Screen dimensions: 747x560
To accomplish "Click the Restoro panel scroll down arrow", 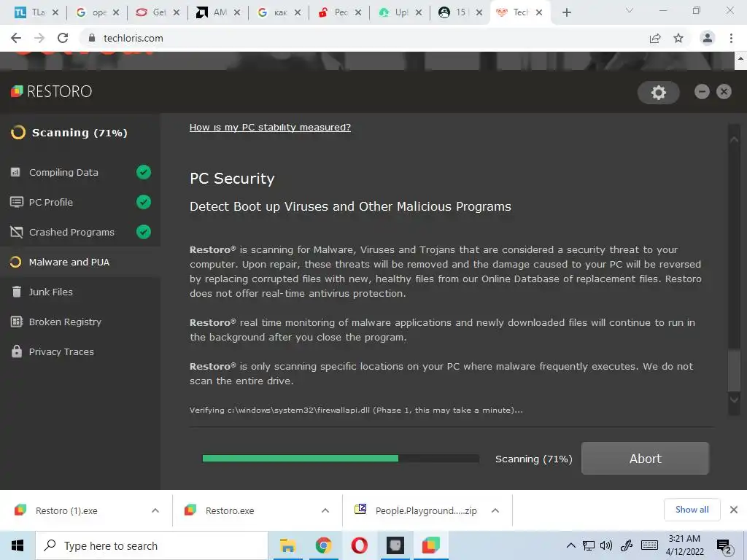I will (x=734, y=399).
